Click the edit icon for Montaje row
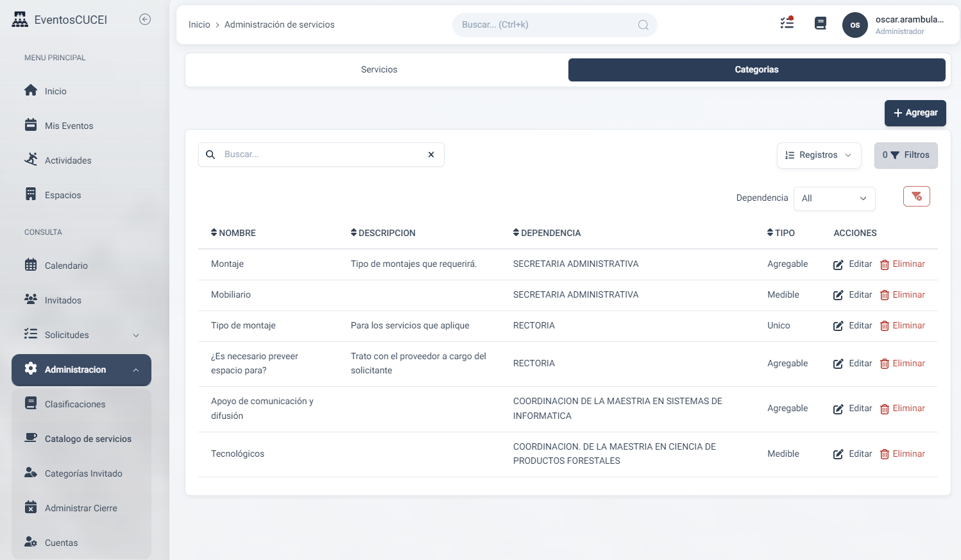The image size is (961, 560). point(838,265)
